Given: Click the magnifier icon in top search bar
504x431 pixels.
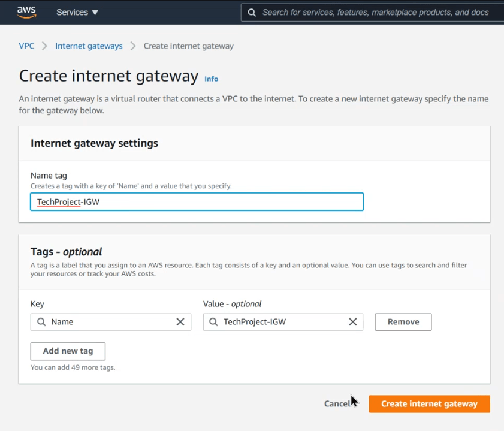Looking at the screenshot, I should pyautogui.click(x=252, y=13).
